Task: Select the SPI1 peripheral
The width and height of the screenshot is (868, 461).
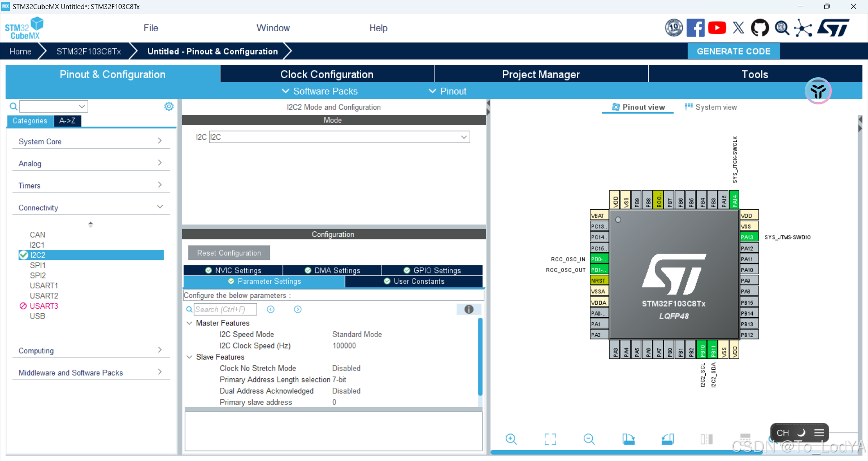Action: [38, 265]
